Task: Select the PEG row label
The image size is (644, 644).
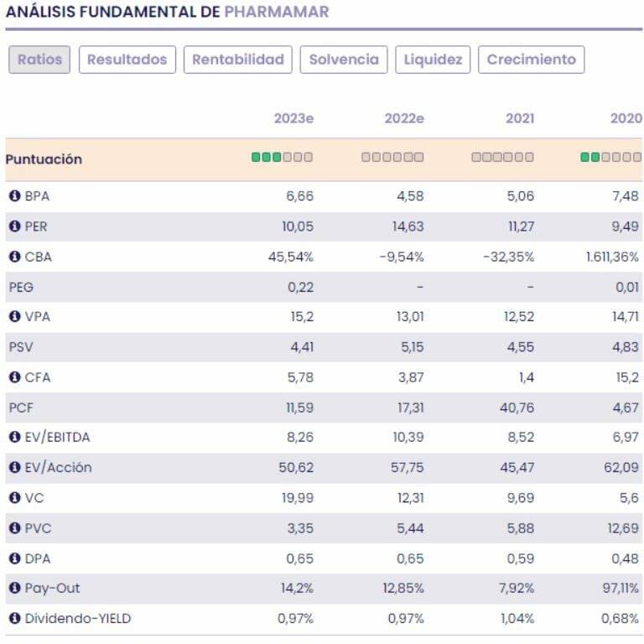Action: (x=21, y=287)
